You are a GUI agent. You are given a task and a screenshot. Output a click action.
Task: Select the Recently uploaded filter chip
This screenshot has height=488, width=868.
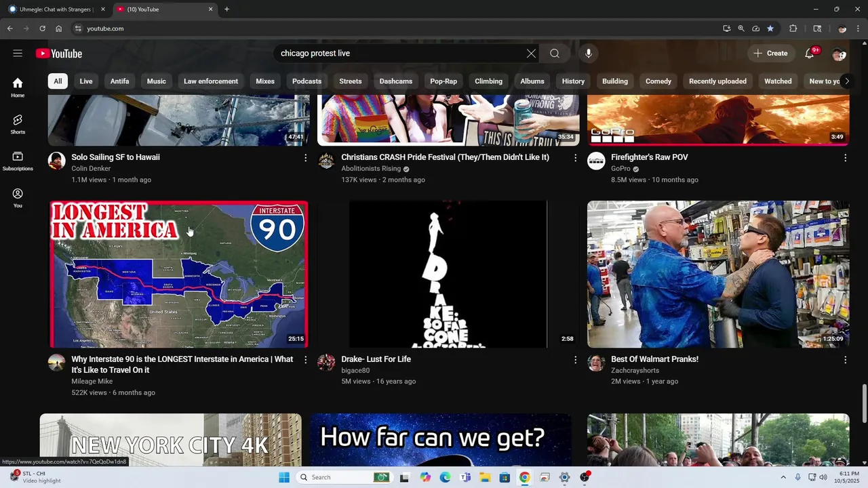coord(717,81)
